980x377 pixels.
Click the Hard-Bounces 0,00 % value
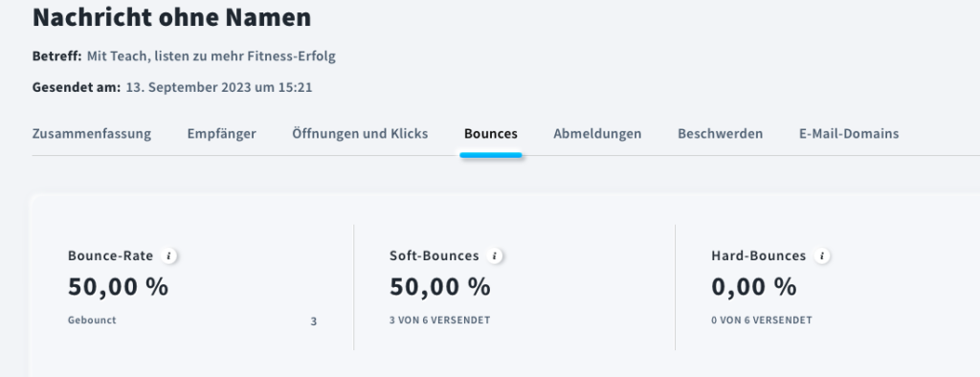click(x=754, y=287)
